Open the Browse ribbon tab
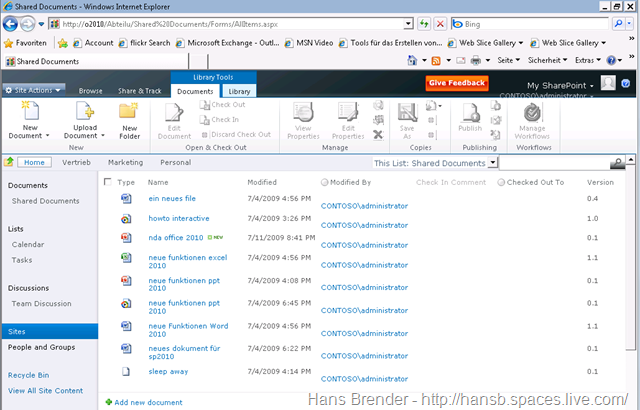Viewport: 640px width, 410px height. click(91, 91)
